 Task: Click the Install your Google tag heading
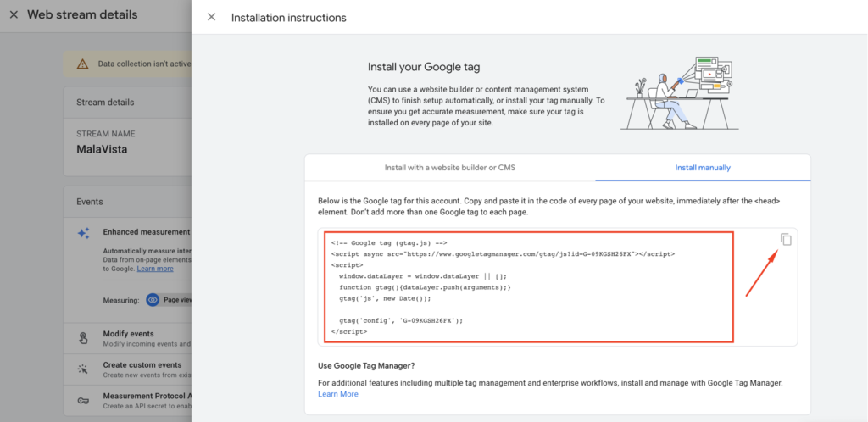pyautogui.click(x=424, y=68)
